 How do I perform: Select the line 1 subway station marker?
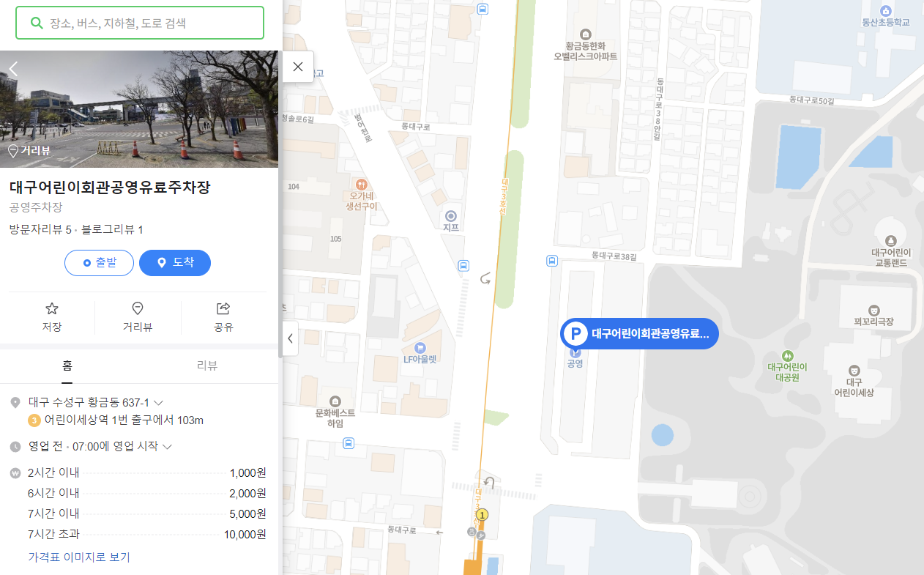click(482, 515)
